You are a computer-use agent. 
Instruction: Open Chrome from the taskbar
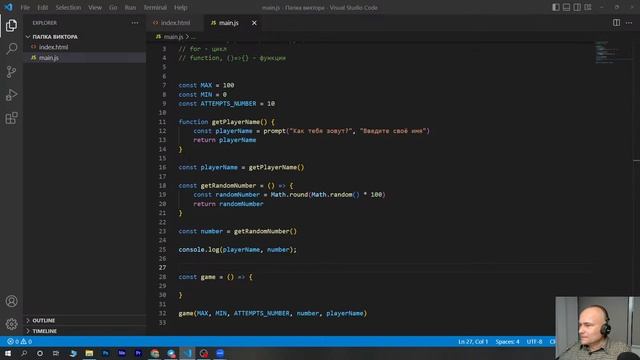tap(154, 353)
